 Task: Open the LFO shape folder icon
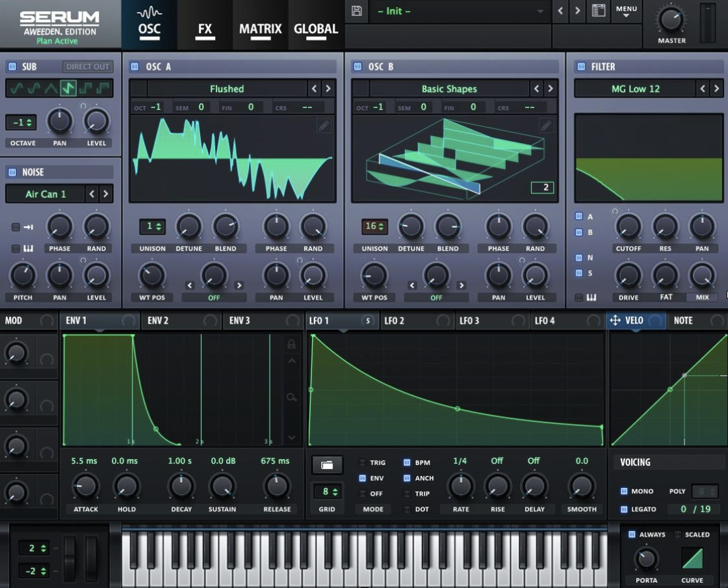pos(327,465)
